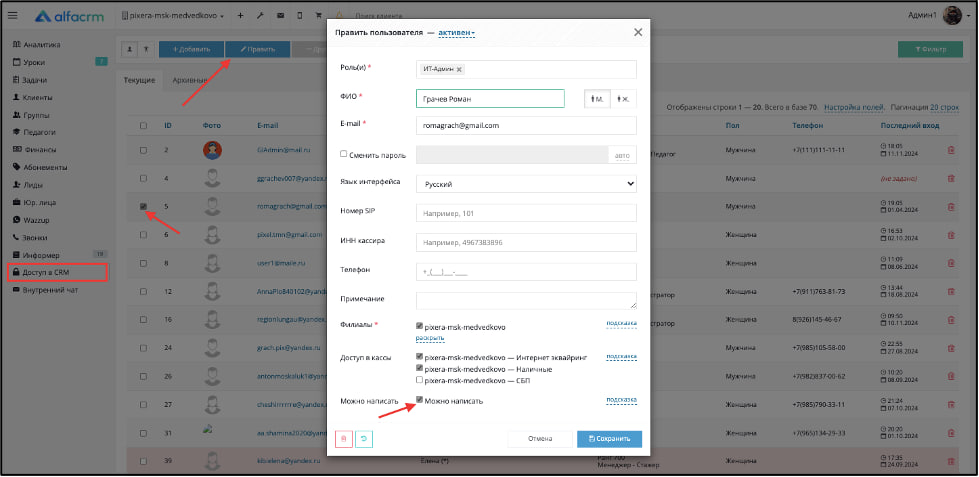Screen dimensions: 979x477
Task: Click the раскрыть link under Филиалы
Action: pos(429,338)
